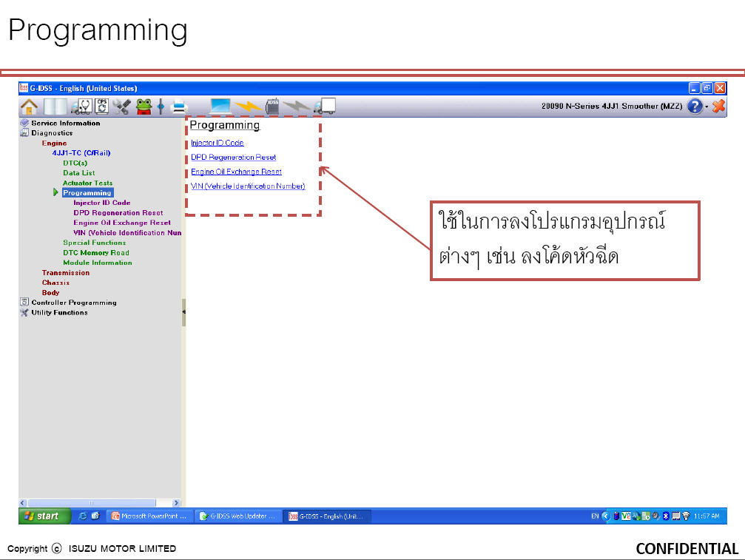The image size is (745, 560).
Task: Click the Home house icon in toolbar
Action: point(29,107)
